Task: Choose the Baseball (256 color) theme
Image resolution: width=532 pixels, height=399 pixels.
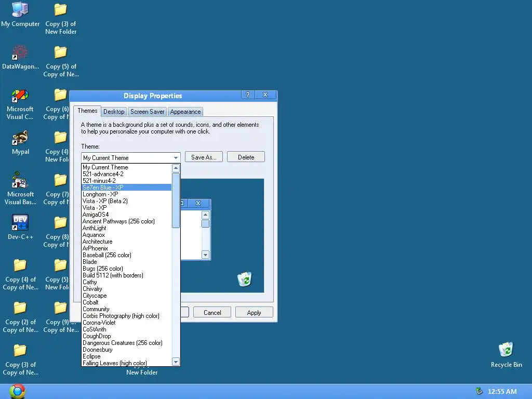Action: pos(127,255)
